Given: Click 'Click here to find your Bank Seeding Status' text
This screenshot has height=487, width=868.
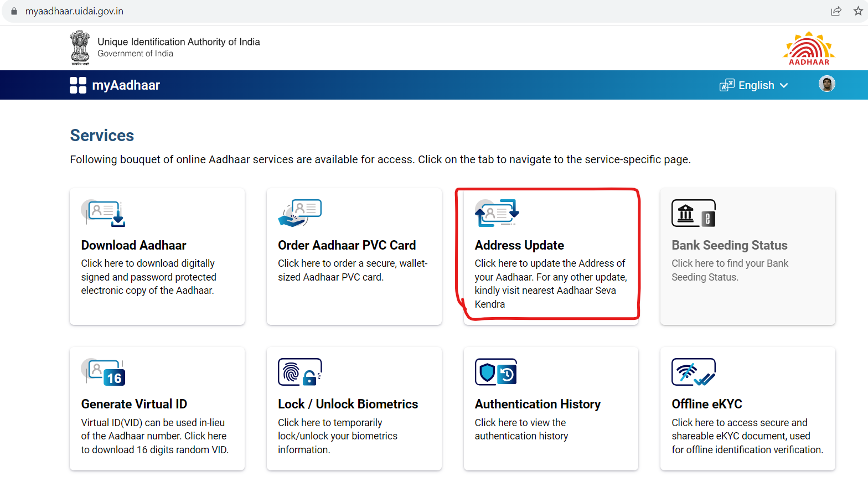Looking at the screenshot, I should [x=730, y=270].
